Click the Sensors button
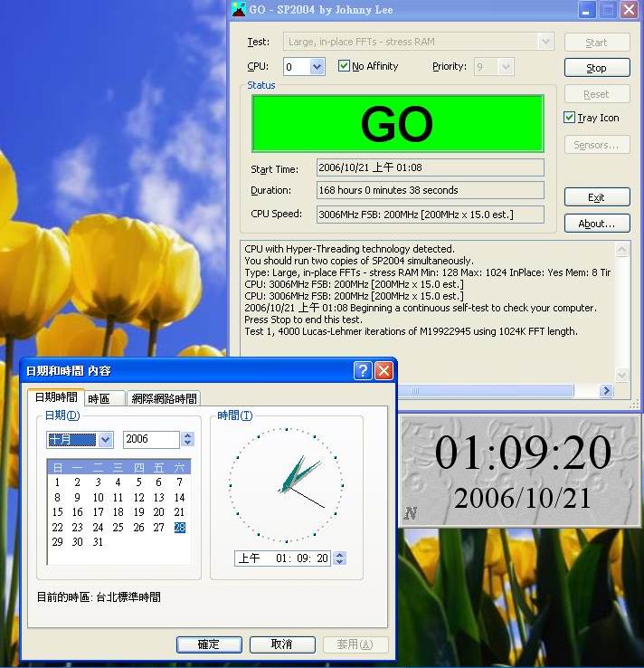This screenshot has height=668, width=644. pyautogui.click(x=597, y=145)
